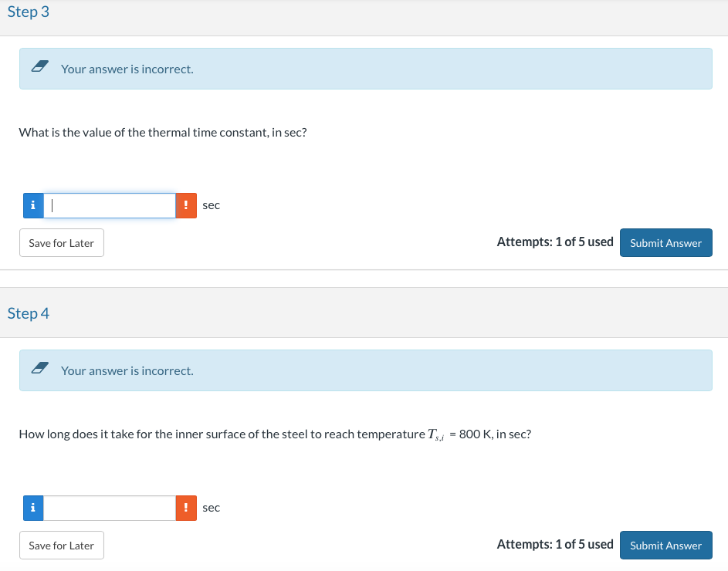Viewport: 728px width, 571px height.
Task: Click the inner surface temperature question text
Action: click(x=275, y=434)
